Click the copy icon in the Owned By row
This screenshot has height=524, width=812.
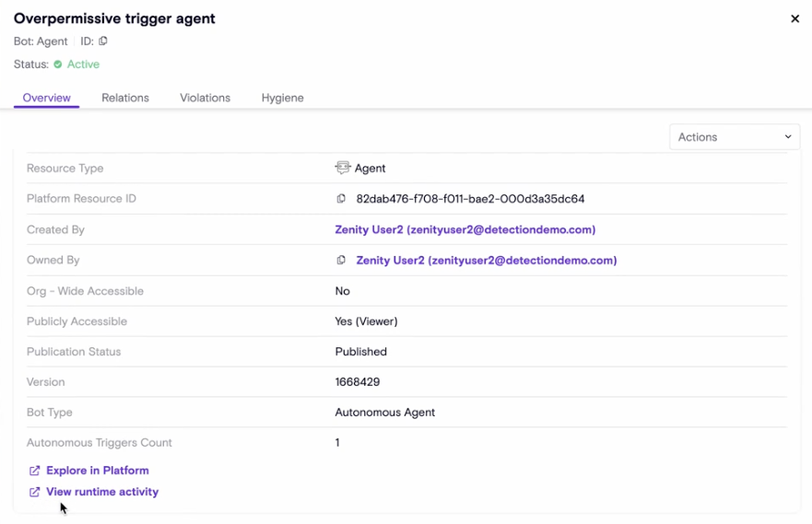pyautogui.click(x=341, y=261)
